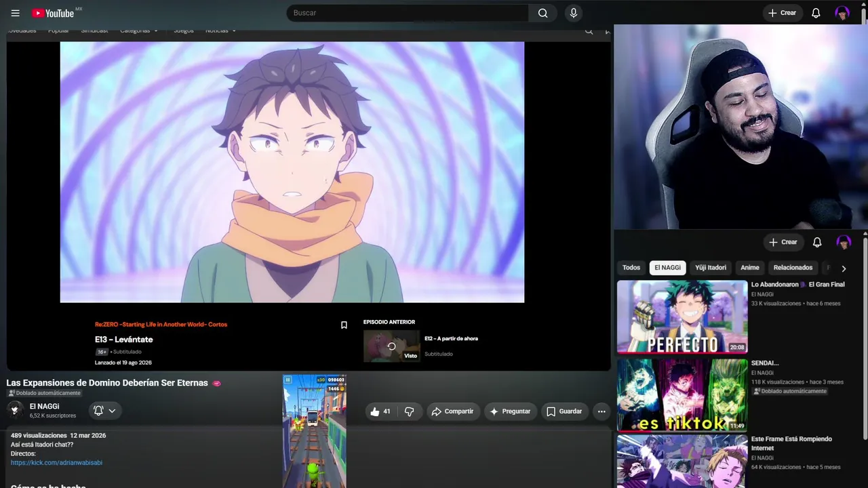Image resolution: width=868 pixels, height=488 pixels.
Task: Click the sidebar vertical scrollbar
Action: click(865, 339)
